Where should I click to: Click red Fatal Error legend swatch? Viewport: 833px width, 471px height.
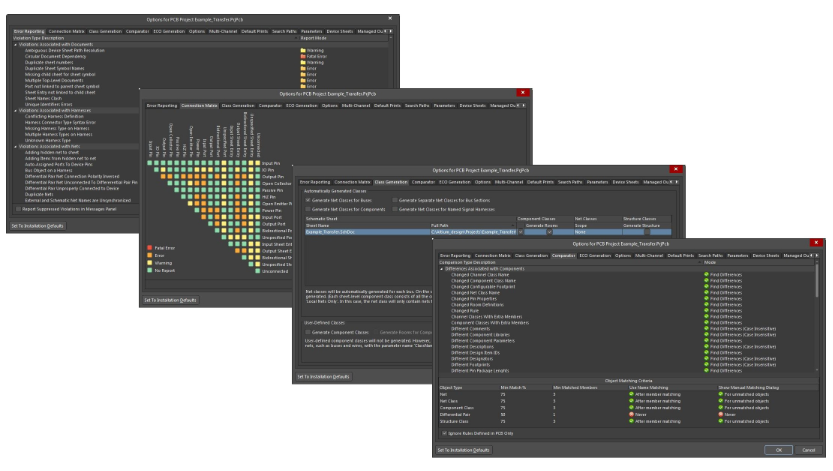tap(150, 248)
